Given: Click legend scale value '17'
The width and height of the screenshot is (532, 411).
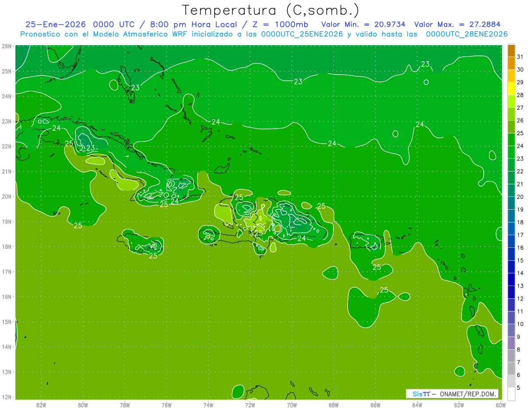Looking at the screenshot, I should click(520, 235).
